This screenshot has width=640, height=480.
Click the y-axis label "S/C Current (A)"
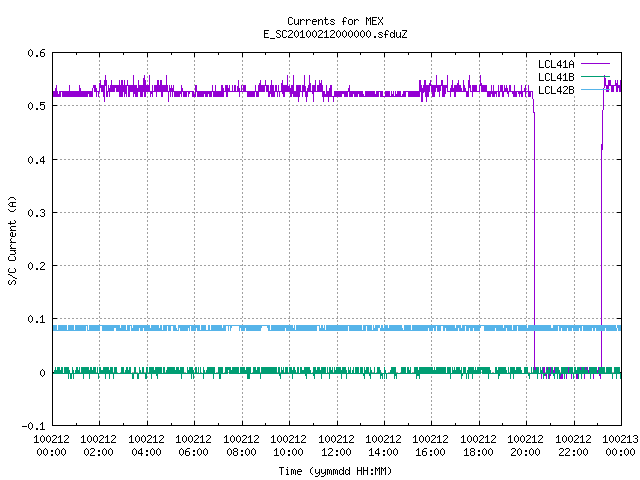tap(12, 240)
